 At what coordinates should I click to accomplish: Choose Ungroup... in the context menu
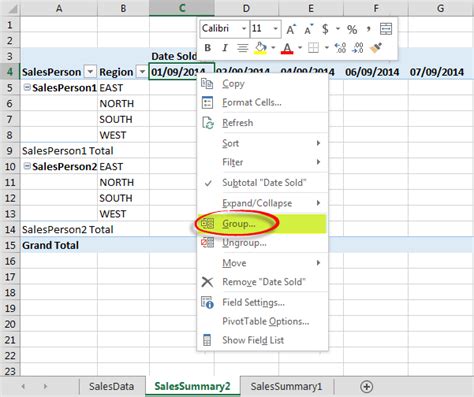262,243
